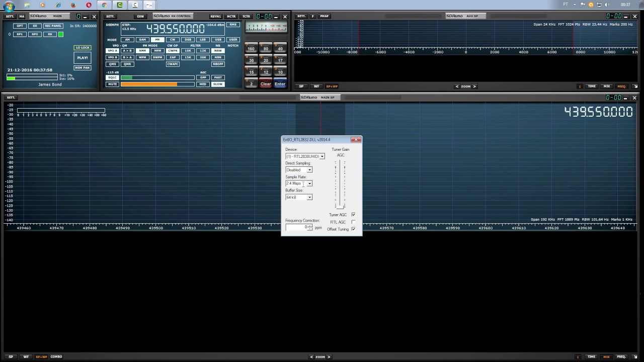Zoom in right arrow in AUX SP

click(475, 86)
